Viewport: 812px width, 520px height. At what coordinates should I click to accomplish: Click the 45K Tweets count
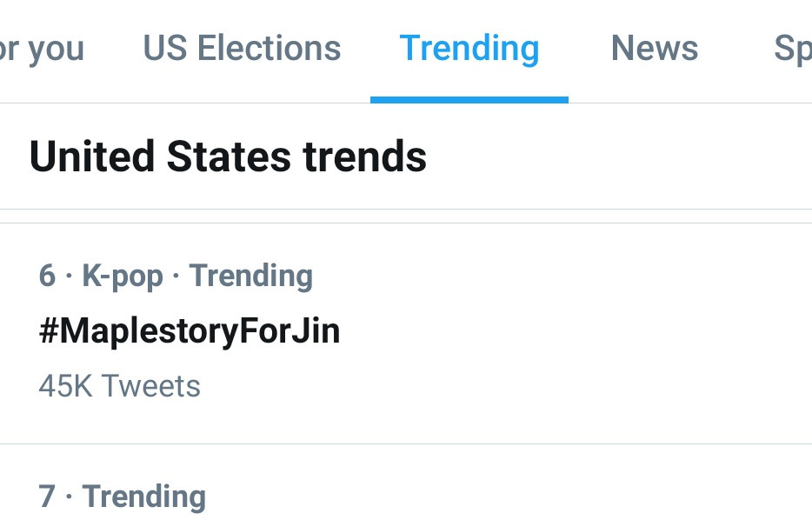119,386
